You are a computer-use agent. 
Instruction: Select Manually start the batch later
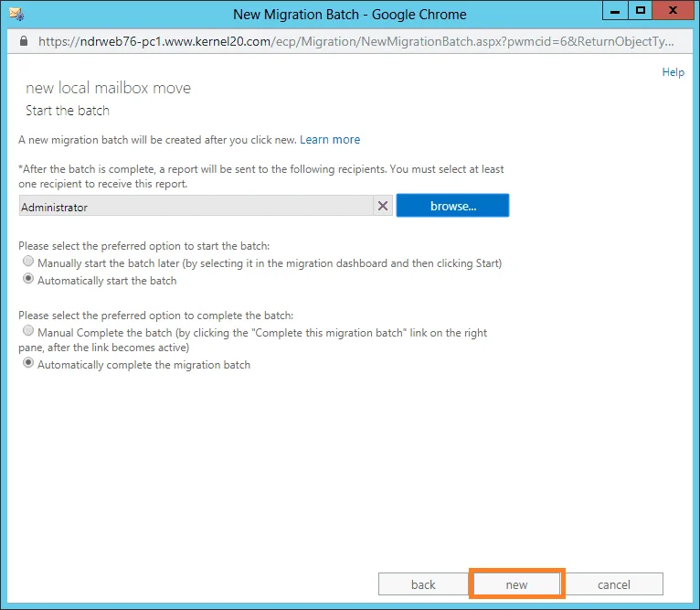(x=28, y=262)
